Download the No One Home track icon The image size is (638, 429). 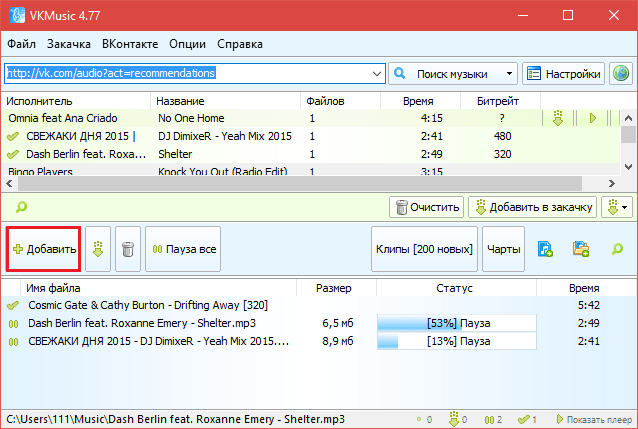pos(558,118)
